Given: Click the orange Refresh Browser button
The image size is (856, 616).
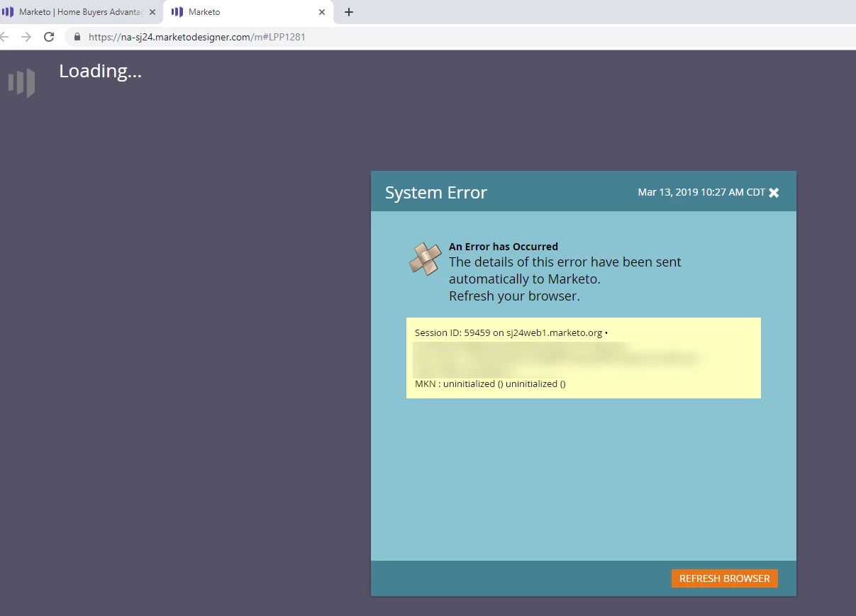Looking at the screenshot, I should (x=724, y=578).
